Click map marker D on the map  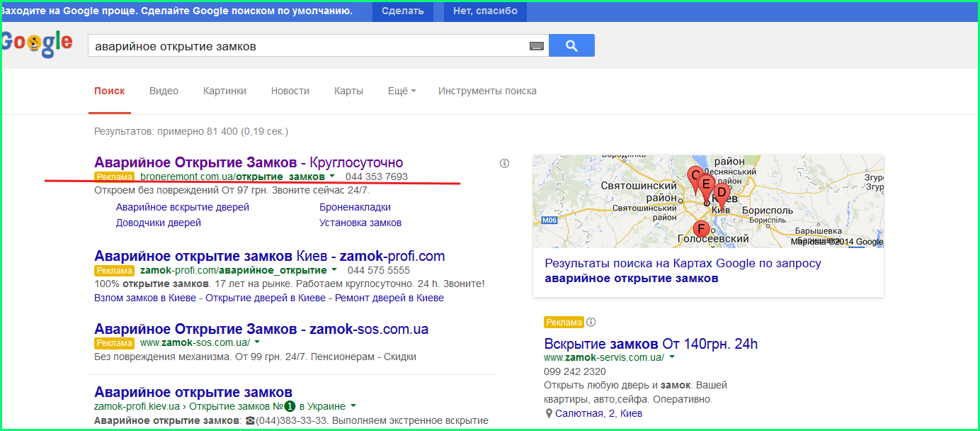(x=721, y=194)
